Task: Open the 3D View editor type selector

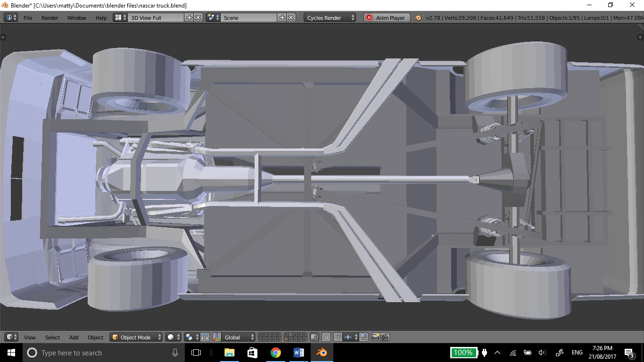Action: tap(11, 337)
